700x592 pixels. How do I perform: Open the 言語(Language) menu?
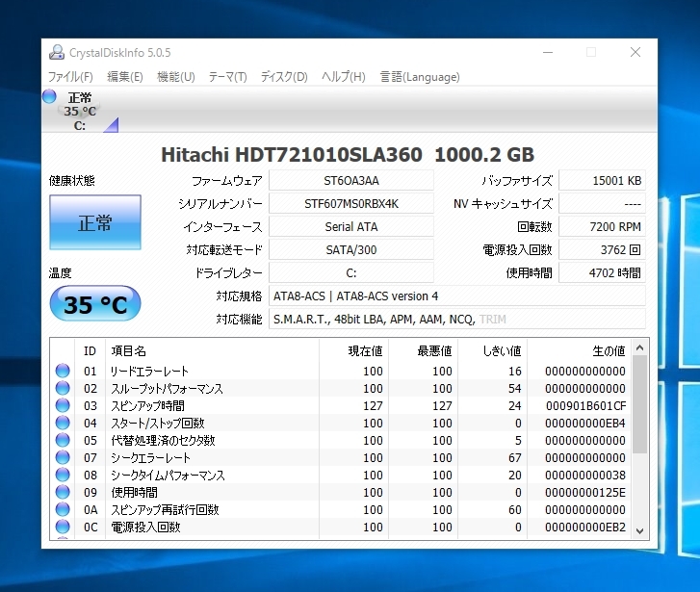420,77
